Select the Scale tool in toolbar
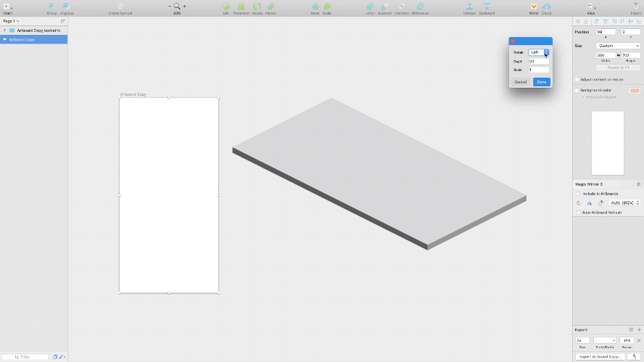Viewport: 644px width, 362px height. point(327,7)
